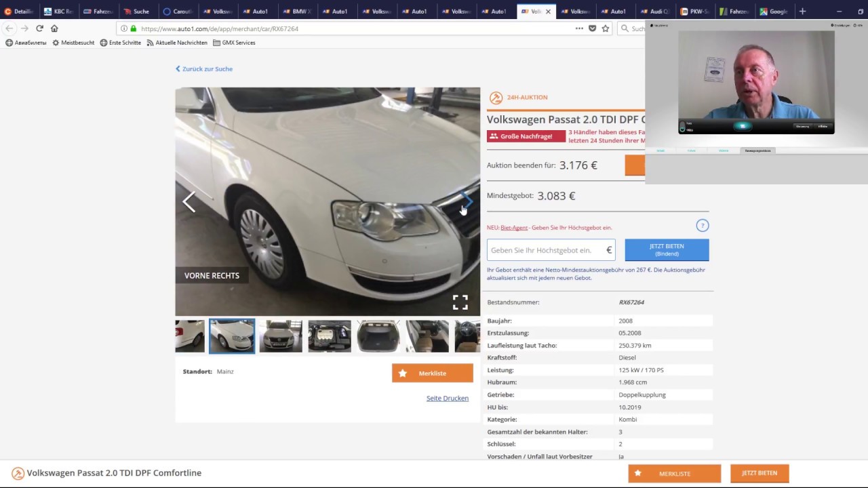Open the GMX Services bookmark folder

tap(234, 43)
